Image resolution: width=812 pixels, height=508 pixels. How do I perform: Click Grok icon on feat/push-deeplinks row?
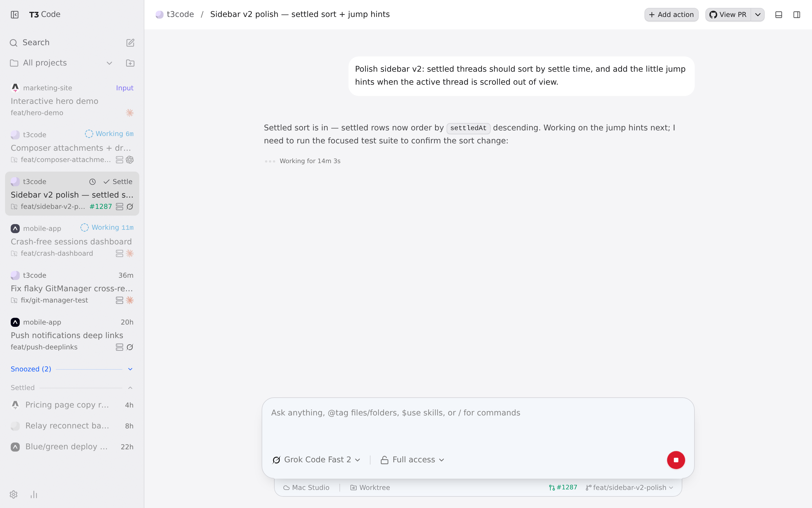click(130, 347)
